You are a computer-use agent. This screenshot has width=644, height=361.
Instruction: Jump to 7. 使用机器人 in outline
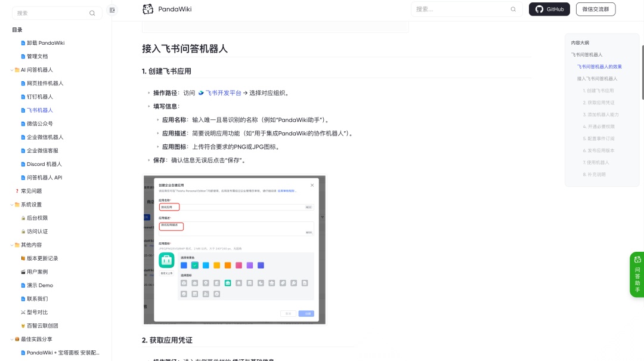pyautogui.click(x=596, y=162)
